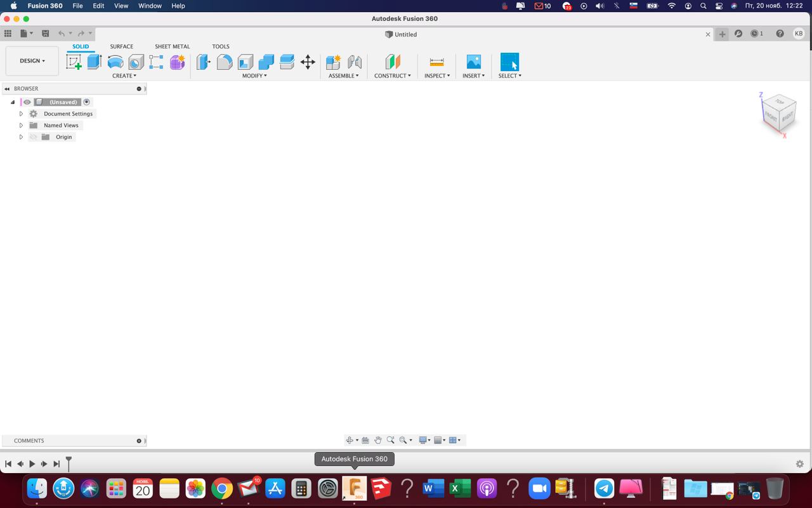Open the KB user account button

click(x=799, y=34)
